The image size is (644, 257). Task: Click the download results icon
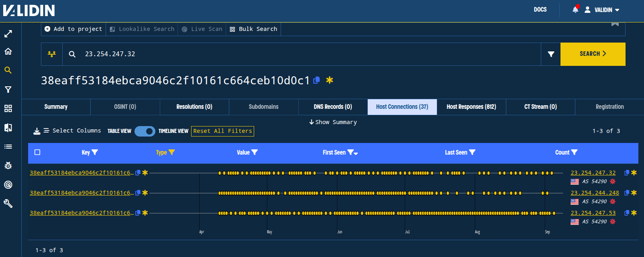tap(37, 131)
